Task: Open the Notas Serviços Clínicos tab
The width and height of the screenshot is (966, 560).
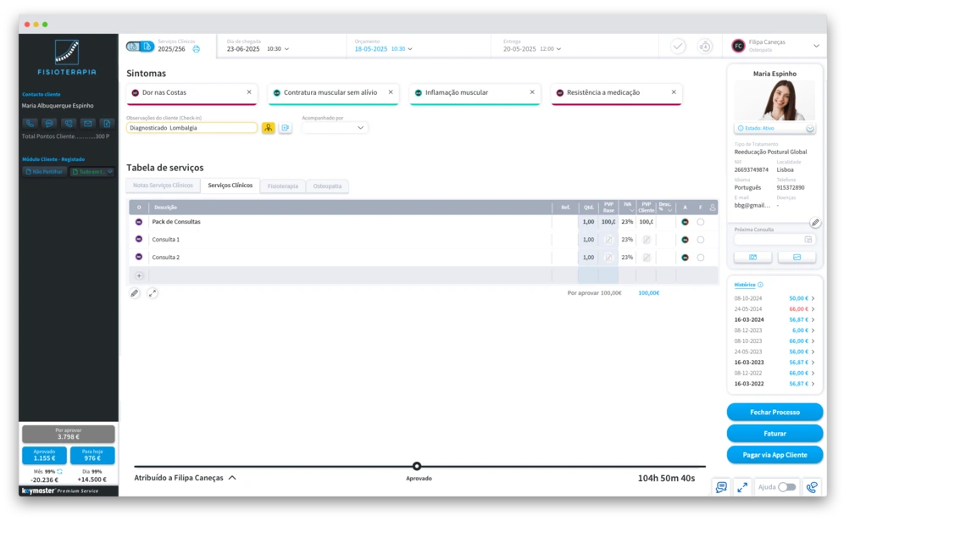Action: tap(164, 186)
